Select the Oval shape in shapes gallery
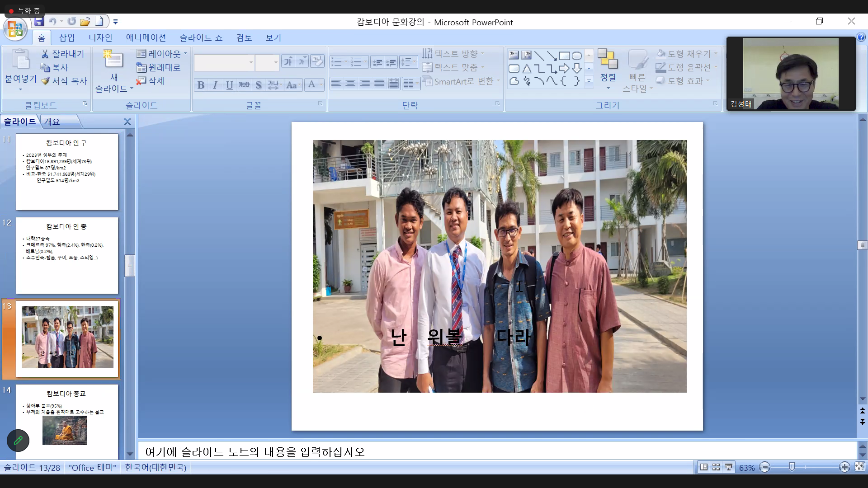Screen dimensions: 868x488 [577, 56]
